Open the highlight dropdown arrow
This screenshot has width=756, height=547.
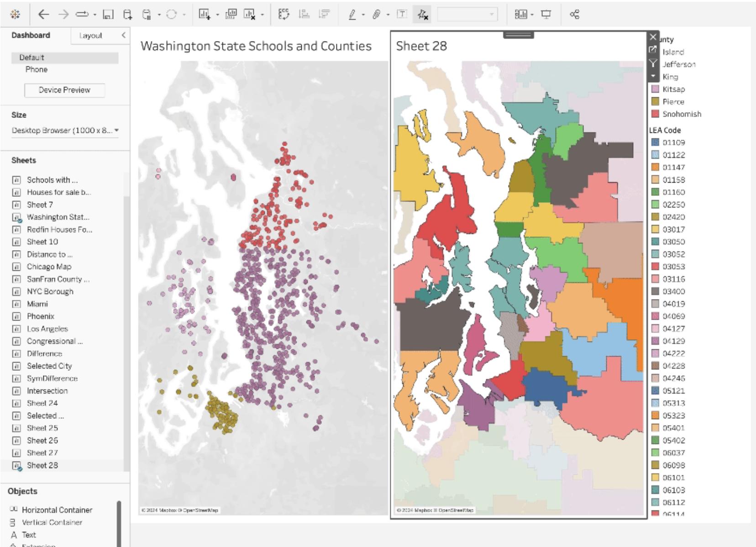pyautogui.click(x=363, y=15)
